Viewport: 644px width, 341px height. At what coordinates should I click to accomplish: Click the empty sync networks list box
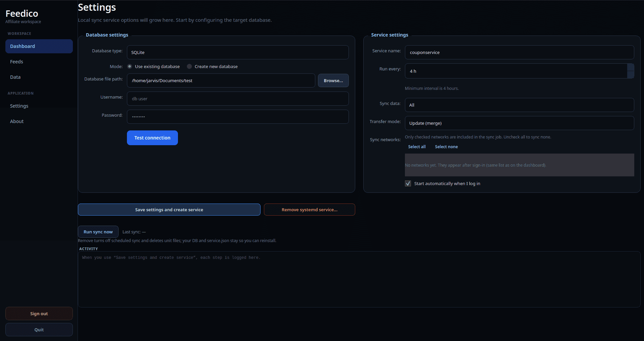(x=519, y=165)
